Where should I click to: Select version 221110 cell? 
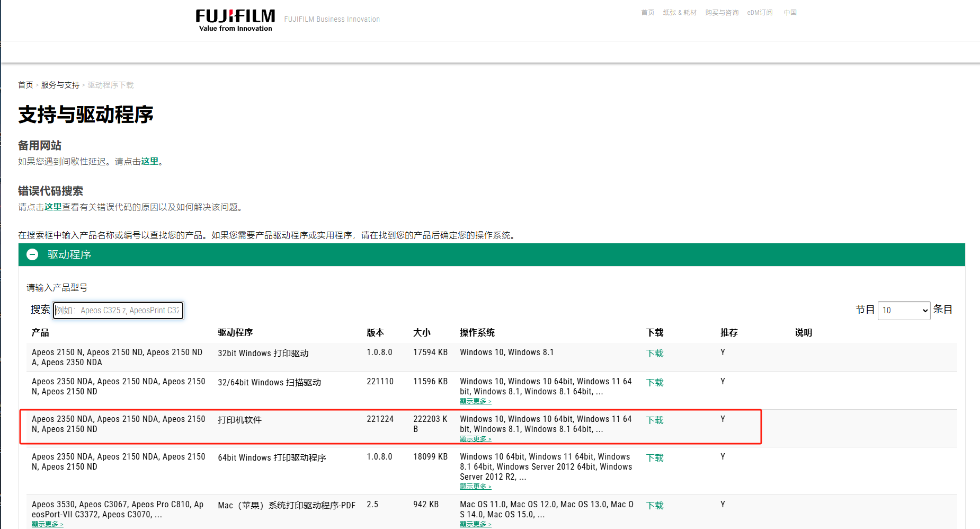coord(380,381)
